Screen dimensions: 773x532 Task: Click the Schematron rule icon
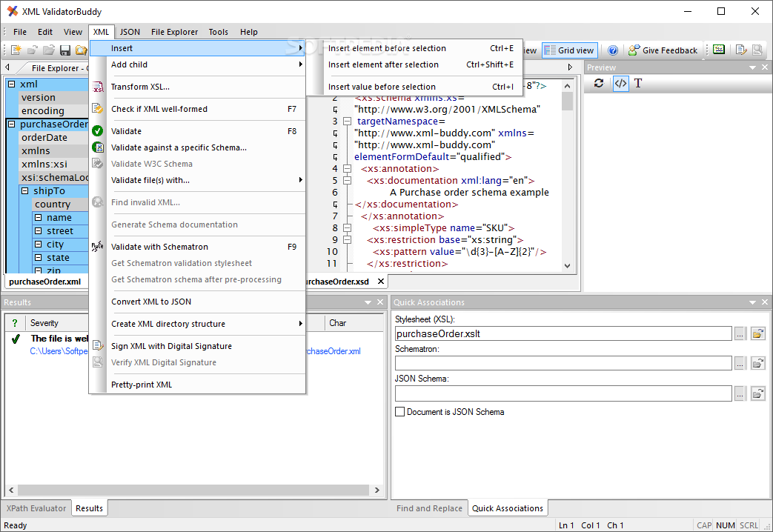[98, 247]
